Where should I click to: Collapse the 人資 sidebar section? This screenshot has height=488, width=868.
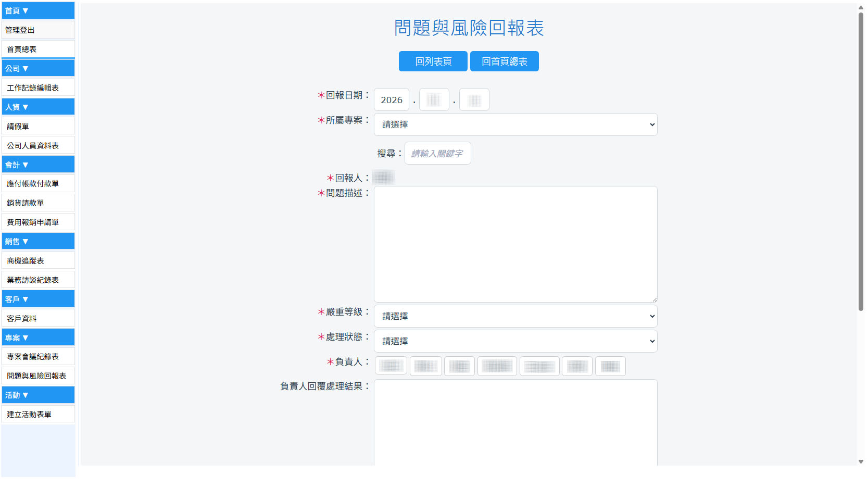(38, 107)
